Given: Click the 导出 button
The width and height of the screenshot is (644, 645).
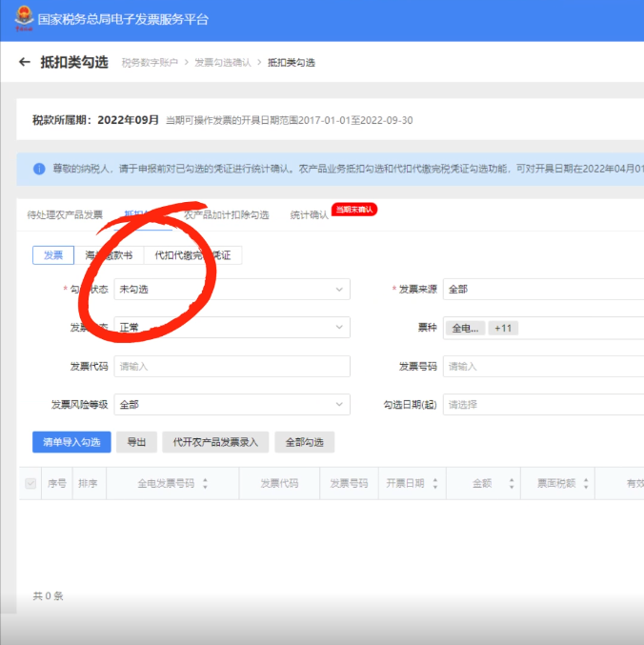Looking at the screenshot, I should pos(136,443).
